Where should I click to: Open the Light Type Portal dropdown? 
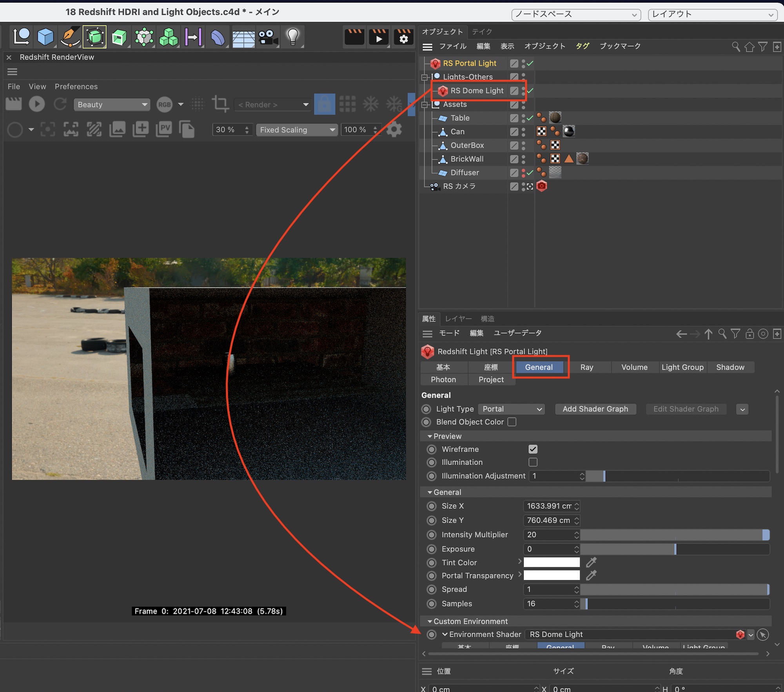pos(512,409)
